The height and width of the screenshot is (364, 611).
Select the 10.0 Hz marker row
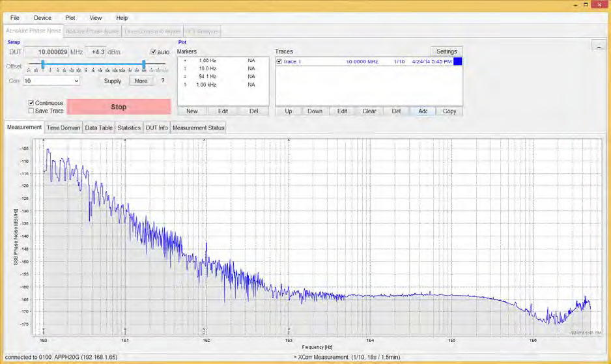click(223, 68)
